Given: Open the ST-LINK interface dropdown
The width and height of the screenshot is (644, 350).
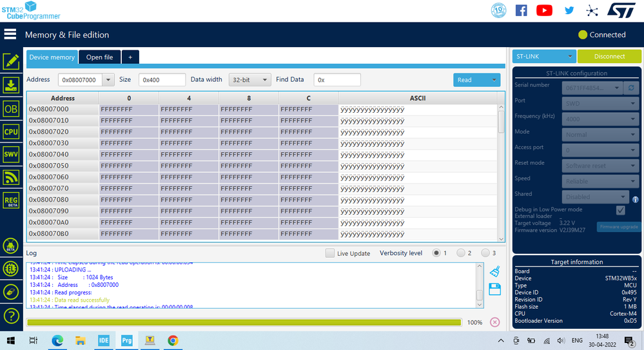Looking at the screenshot, I should pos(544,56).
